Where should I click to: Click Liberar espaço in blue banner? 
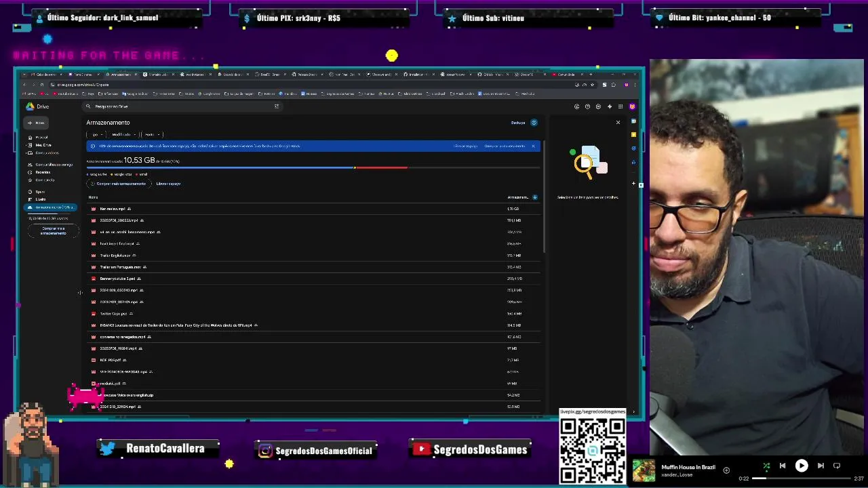click(x=467, y=146)
